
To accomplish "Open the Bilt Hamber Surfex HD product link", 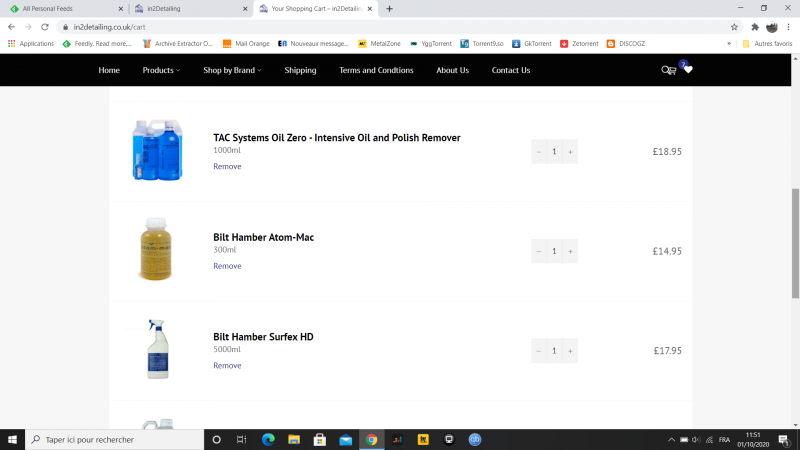I will 263,337.
